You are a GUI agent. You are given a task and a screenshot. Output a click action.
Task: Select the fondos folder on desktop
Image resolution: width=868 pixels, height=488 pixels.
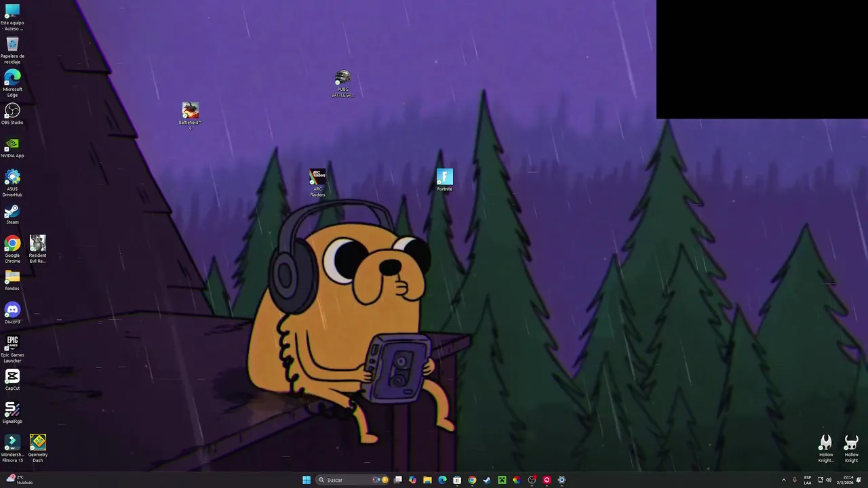click(x=12, y=281)
